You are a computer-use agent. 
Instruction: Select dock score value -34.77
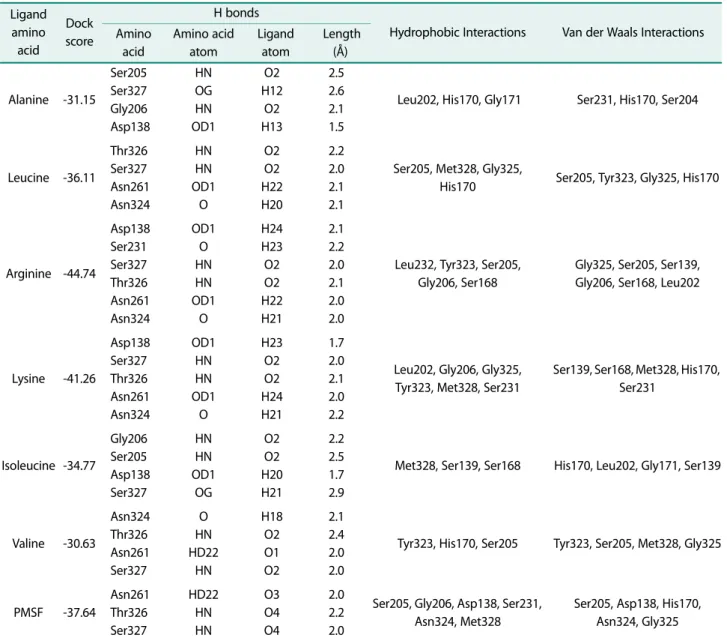pyautogui.click(x=79, y=465)
